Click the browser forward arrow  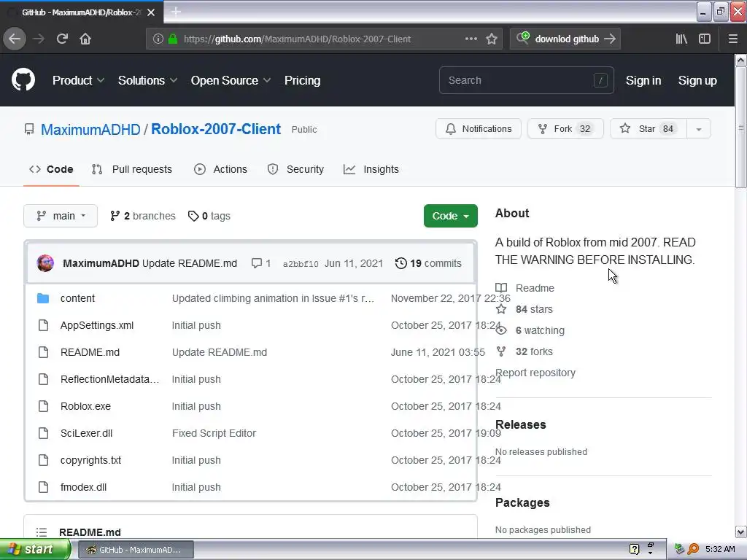39,39
